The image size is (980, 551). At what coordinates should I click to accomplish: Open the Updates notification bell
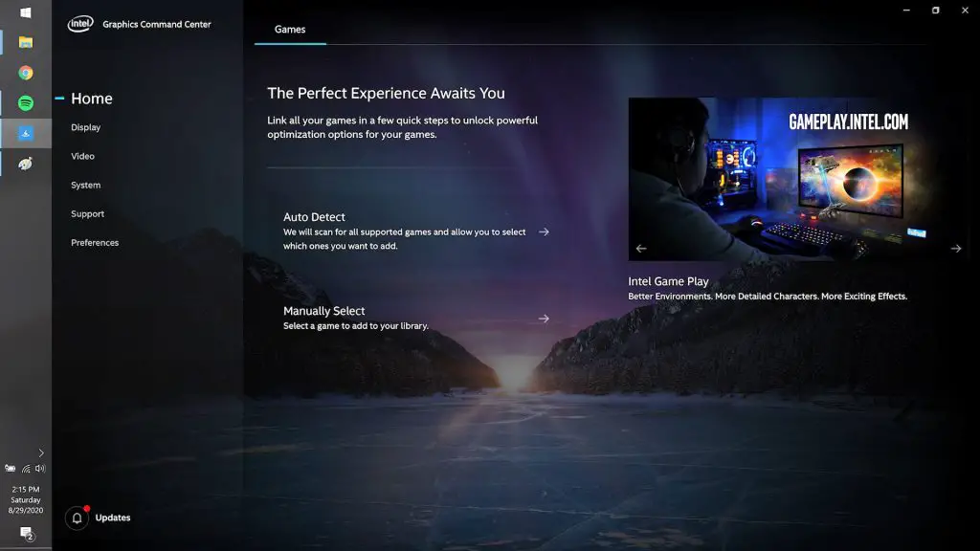point(77,518)
